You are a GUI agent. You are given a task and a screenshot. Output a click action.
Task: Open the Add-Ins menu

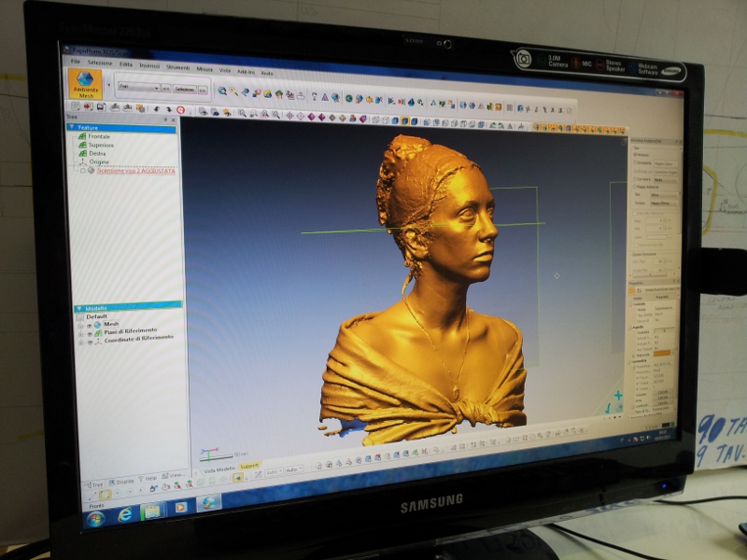coord(246,72)
